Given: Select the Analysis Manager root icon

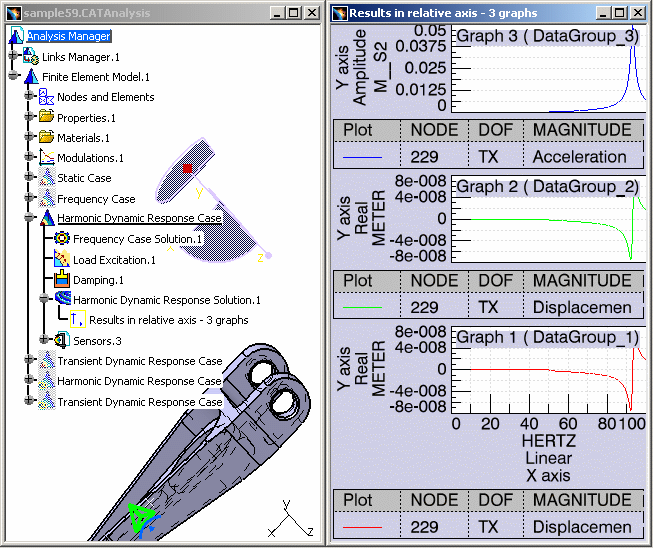Looking at the screenshot, I should click(16, 36).
